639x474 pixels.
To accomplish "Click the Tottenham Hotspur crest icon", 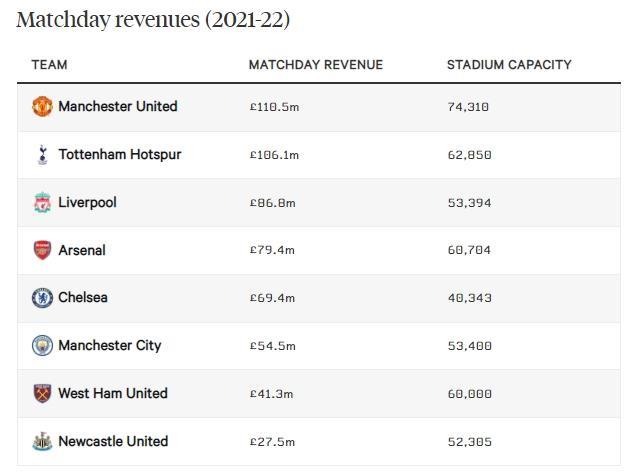I will pos(42,155).
